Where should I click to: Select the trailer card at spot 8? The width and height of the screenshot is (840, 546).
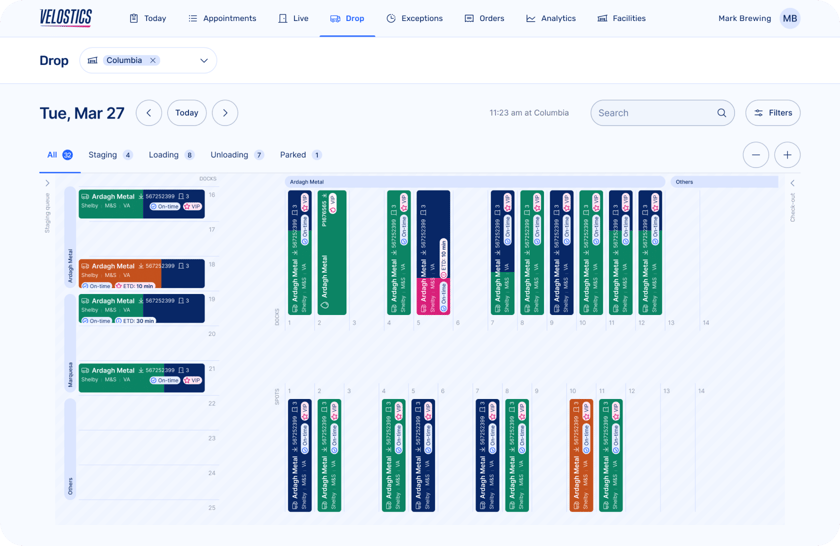pos(516,455)
